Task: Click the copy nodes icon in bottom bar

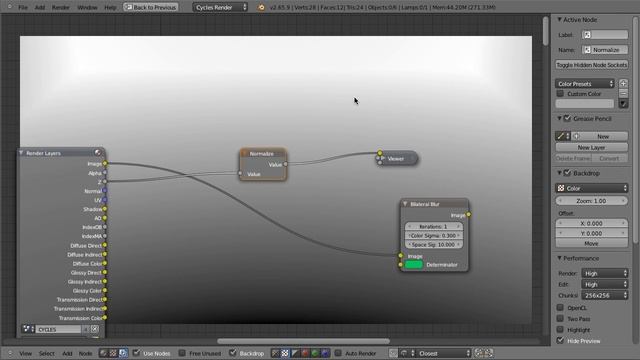Action: tap(479, 353)
